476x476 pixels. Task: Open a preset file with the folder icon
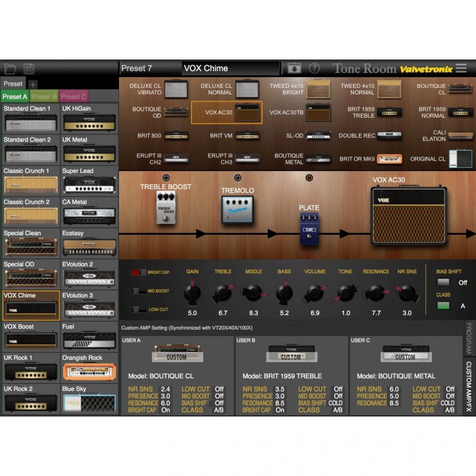tap(11, 69)
